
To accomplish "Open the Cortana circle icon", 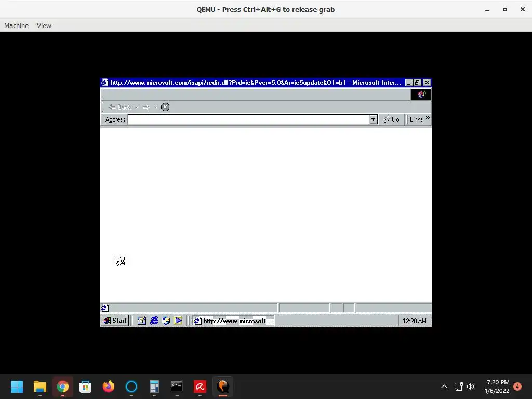I will 131,387.
